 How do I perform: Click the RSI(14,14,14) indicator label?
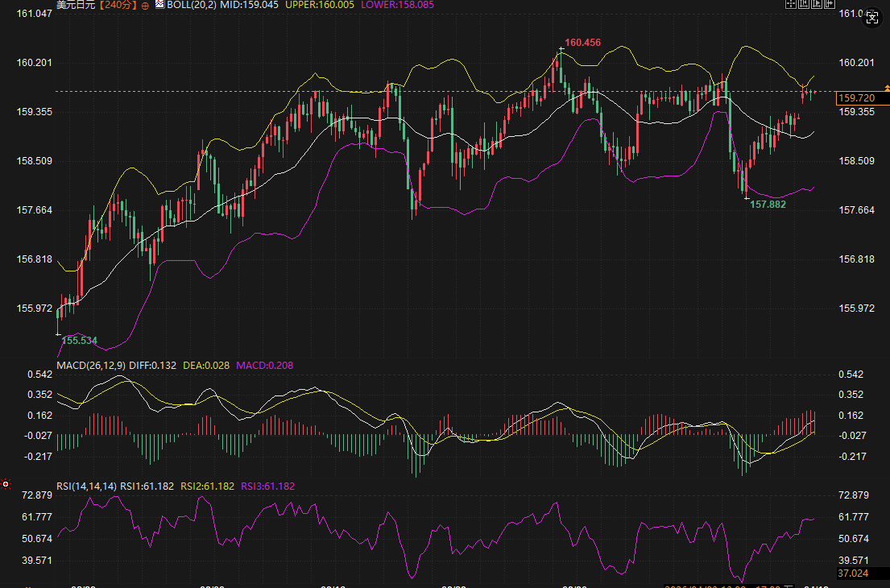[87, 487]
